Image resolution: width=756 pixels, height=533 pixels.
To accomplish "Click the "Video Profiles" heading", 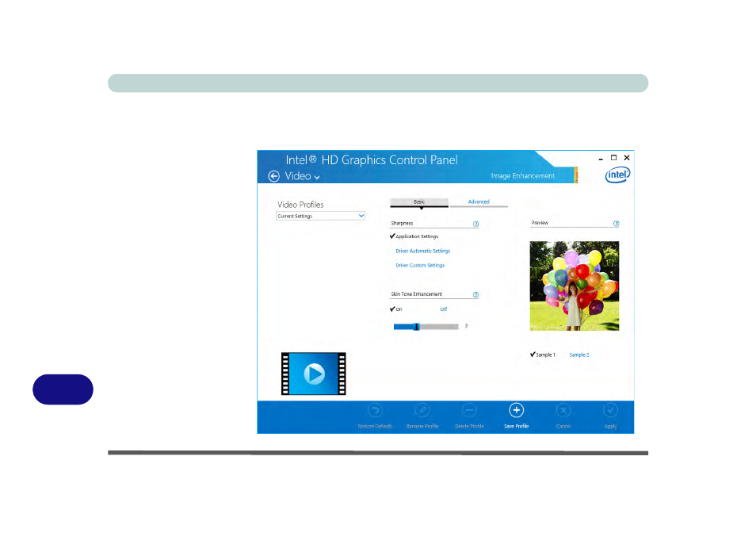I will pos(300,205).
